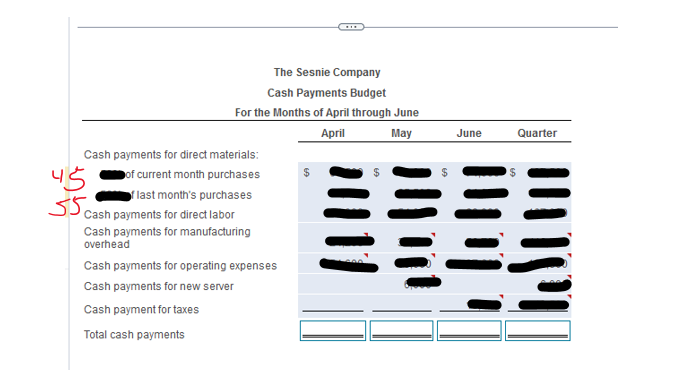Click 'Cash payments for manufacturing overhead' label
The height and width of the screenshot is (370, 690).
click(167, 238)
